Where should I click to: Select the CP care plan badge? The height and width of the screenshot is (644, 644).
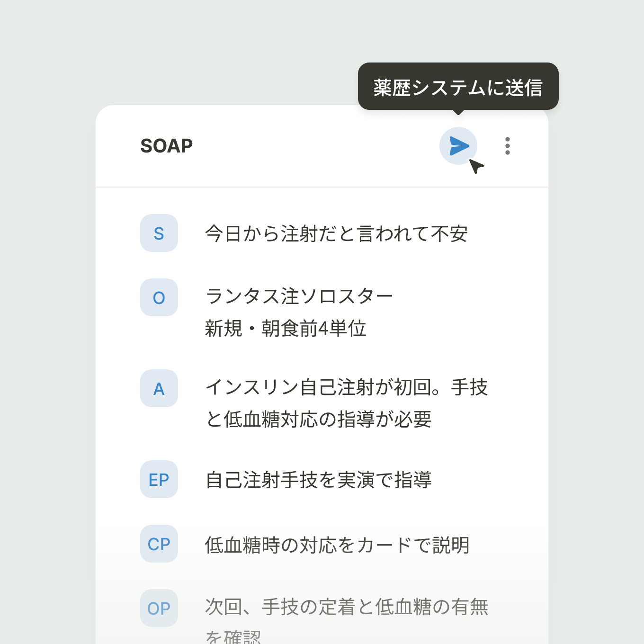click(159, 544)
